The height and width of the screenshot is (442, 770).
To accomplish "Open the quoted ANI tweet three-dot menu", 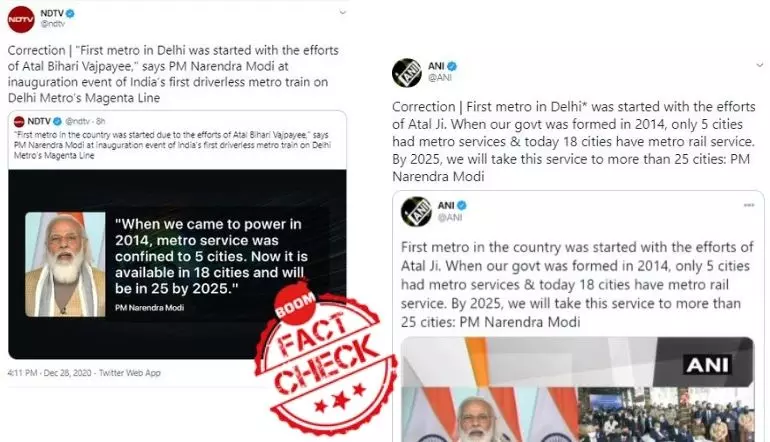I will tap(749, 205).
